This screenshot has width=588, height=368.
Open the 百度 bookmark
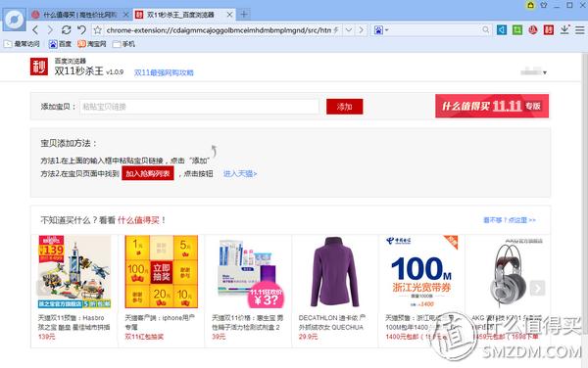tap(60, 44)
